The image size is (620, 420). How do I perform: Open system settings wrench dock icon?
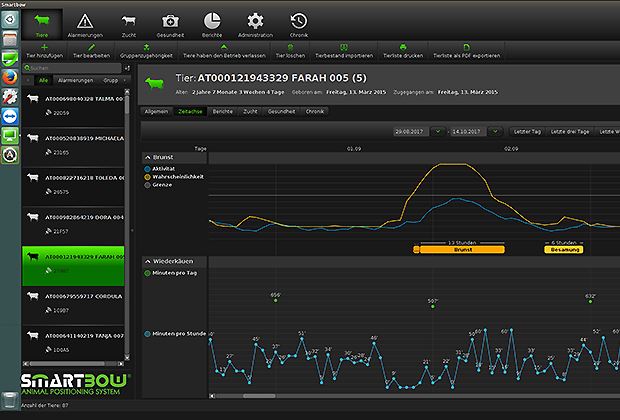[x=10, y=97]
